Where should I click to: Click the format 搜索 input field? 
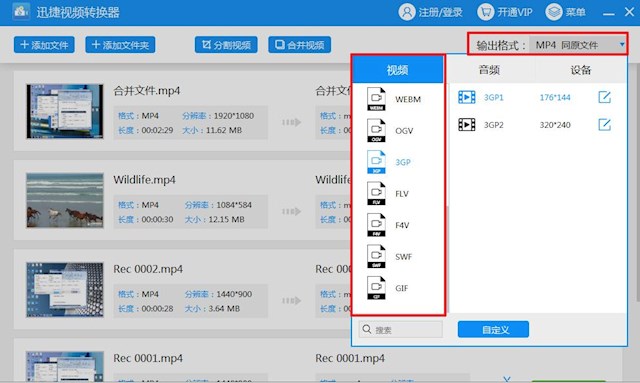[401, 329]
